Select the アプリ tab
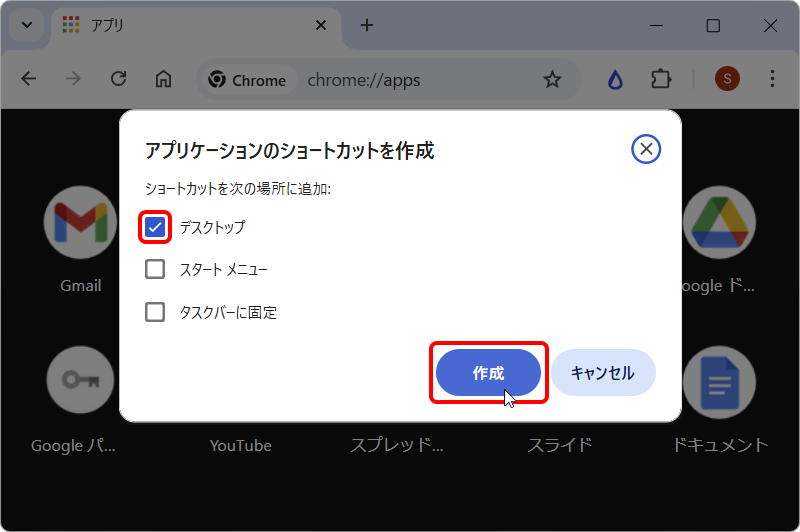 click(x=180, y=25)
